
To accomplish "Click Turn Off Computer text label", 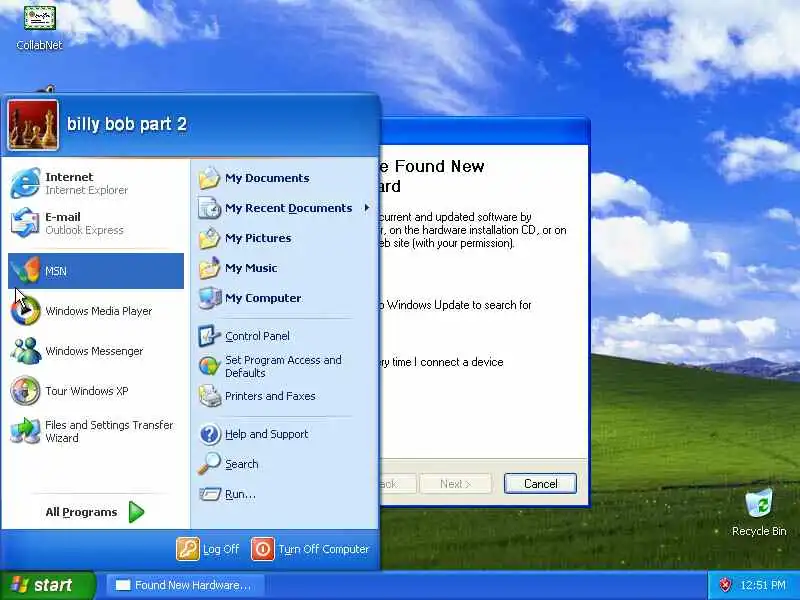I will (323, 549).
